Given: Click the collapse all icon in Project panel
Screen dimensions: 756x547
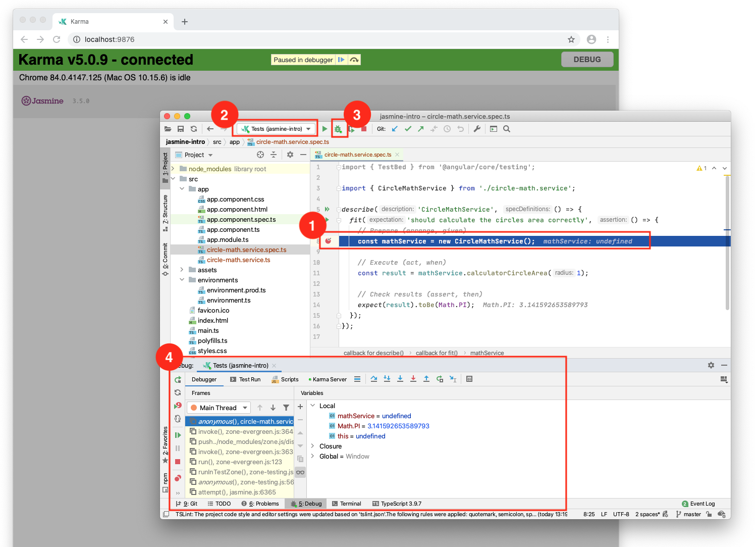Looking at the screenshot, I should [x=274, y=155].
